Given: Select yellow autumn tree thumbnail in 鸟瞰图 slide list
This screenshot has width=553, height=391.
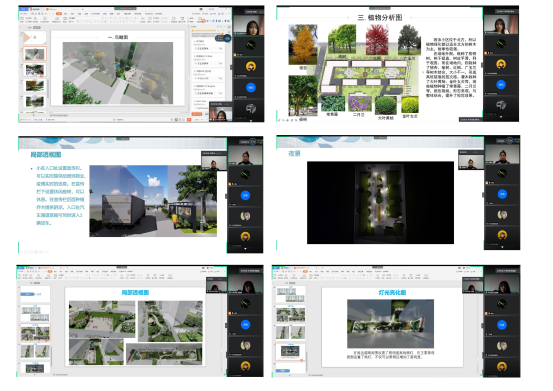Looking at the screenshot, I should [35, 86].
